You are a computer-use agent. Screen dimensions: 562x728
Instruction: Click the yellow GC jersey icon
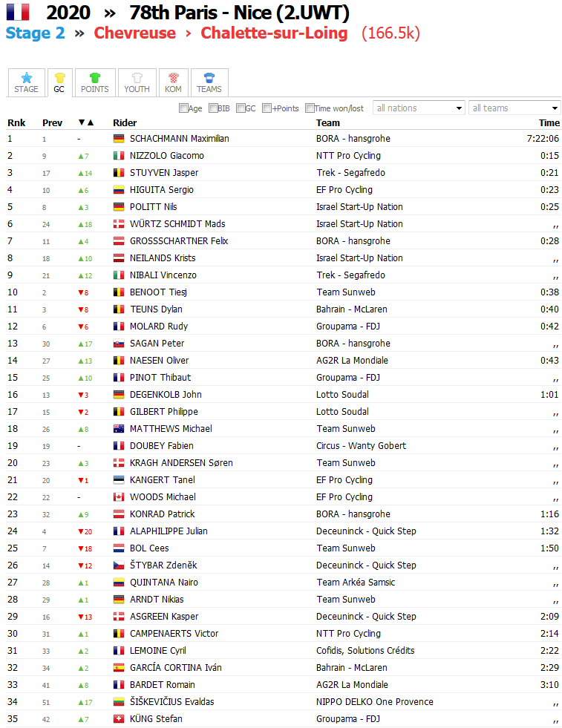pyautogui.click(x=59, y=77)
